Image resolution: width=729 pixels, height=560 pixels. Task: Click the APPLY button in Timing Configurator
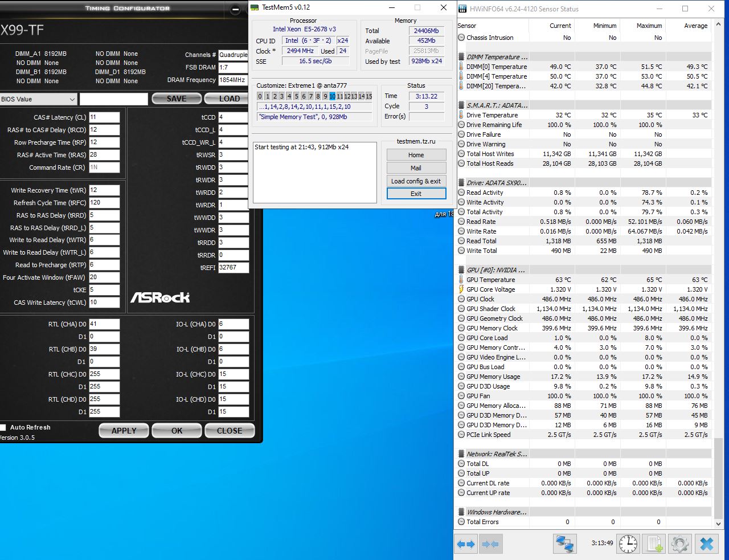(124, 431)
